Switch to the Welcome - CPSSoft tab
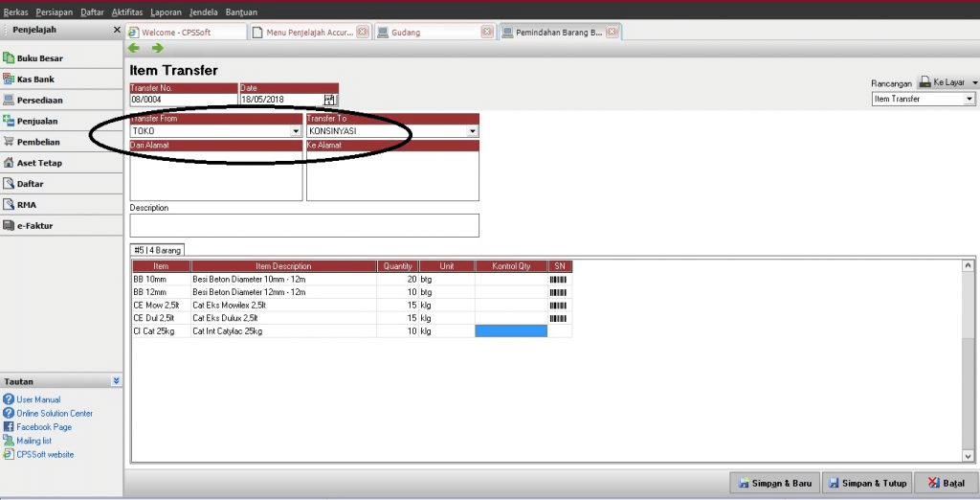Image resolution: width=980 pixels, height=500 pixels. point(185,32)
